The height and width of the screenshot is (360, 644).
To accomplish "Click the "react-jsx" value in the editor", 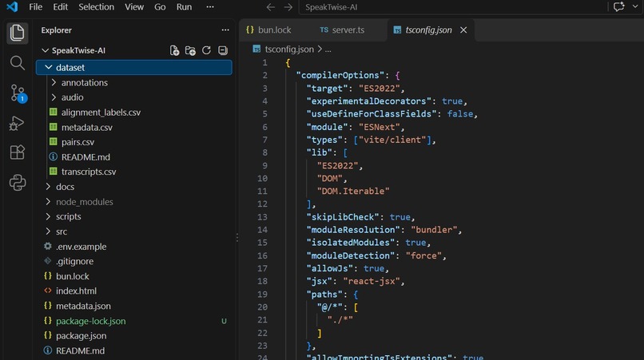I will (372, 281).
